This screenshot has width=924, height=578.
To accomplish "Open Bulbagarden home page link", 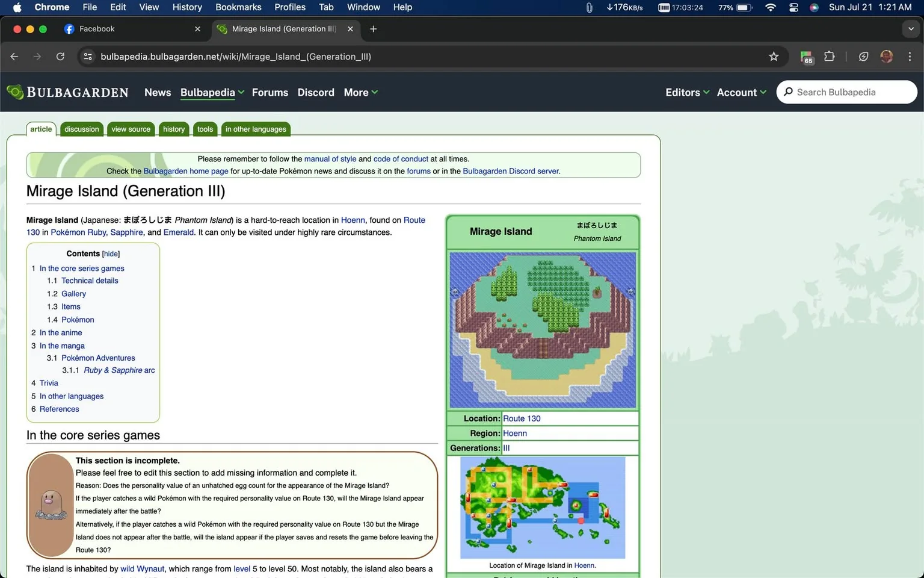I will [x=186, y=171].
